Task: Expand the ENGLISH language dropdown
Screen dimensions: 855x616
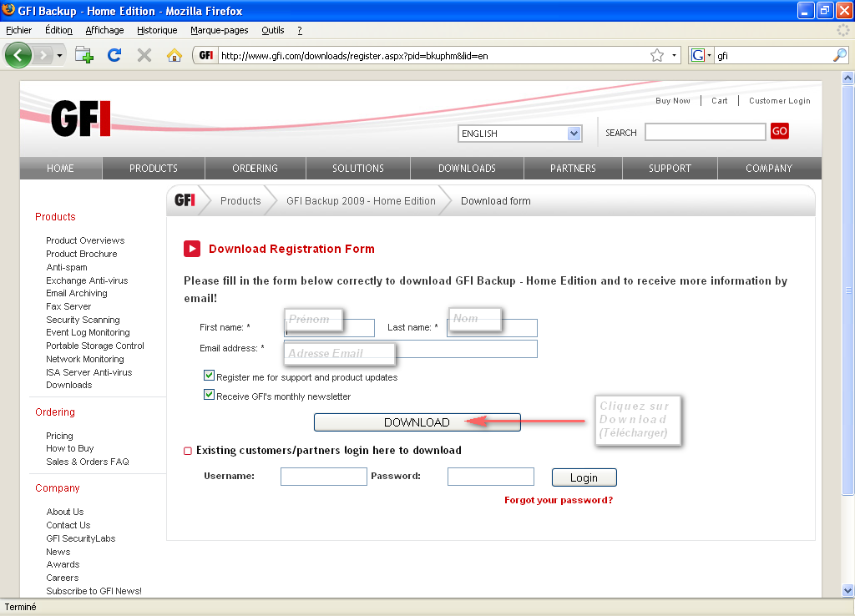Action: (x=519, y=134)
